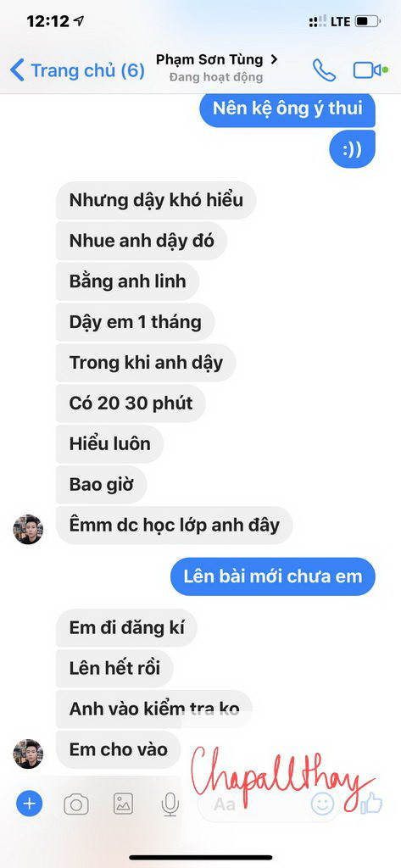Tap the 'Có 20 30 phút' message bubble

pos(131,403)
